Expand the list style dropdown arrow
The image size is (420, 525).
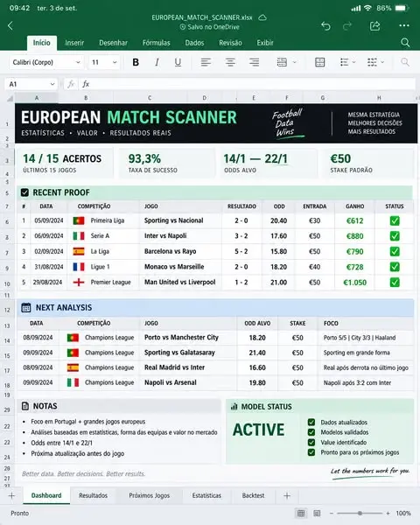tap(353, 62)
